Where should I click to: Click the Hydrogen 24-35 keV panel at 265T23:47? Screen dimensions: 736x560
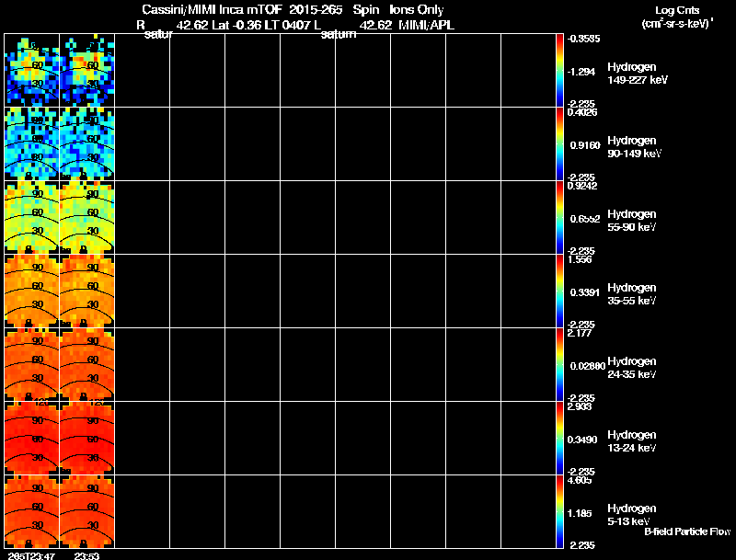pos(31,365)
